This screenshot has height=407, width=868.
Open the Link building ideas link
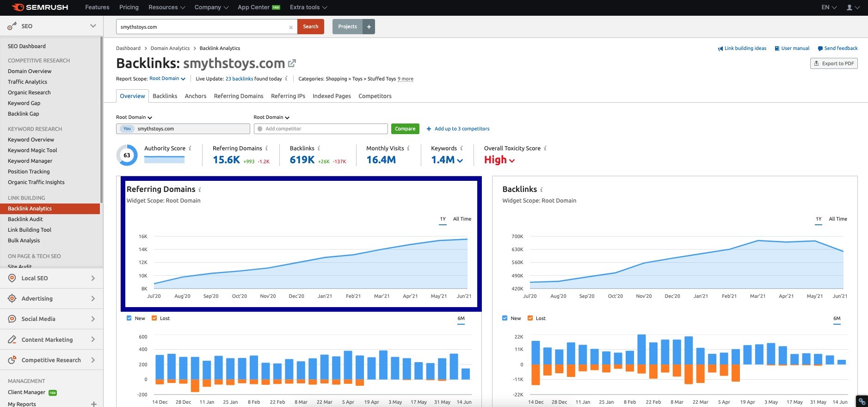pyautogui.click(x=742, y=49)
